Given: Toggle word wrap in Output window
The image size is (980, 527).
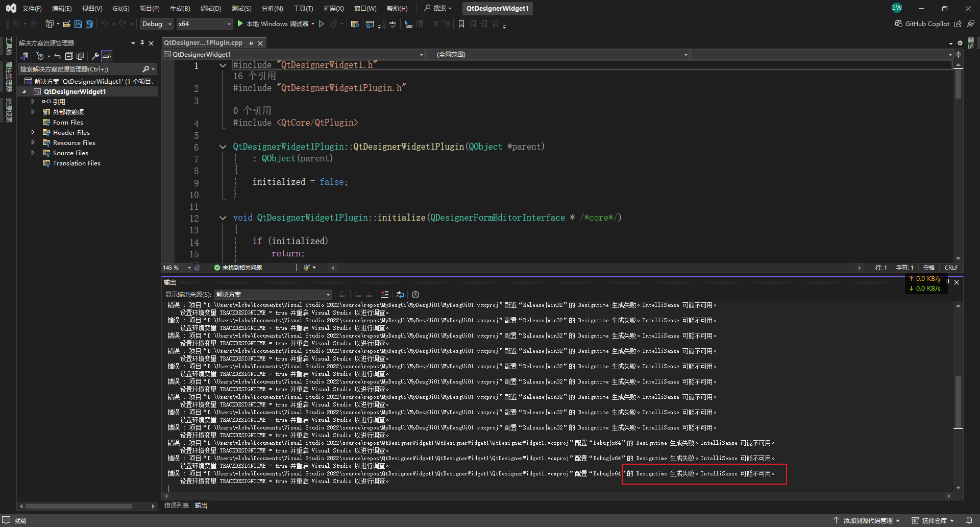Looking at the screenshot, I should coord(400,295).
